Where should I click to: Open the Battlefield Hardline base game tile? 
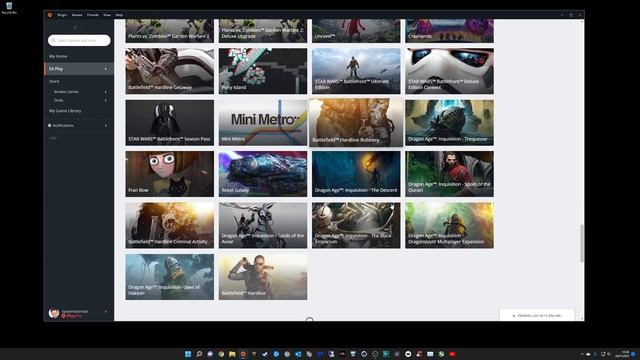pyautogui.click(x=263, y=277)
